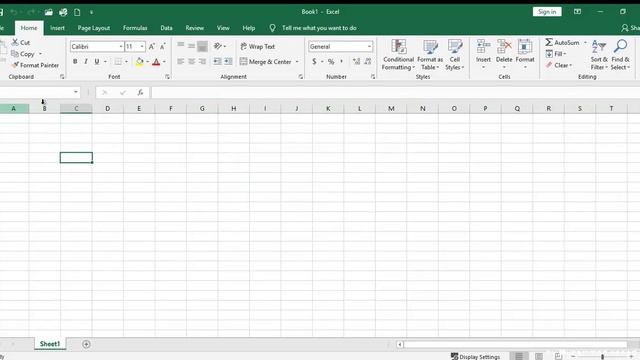This screenshot has height=360, width=640.
Task: Open Conditional Formatting menu
Action: point(398,55)
